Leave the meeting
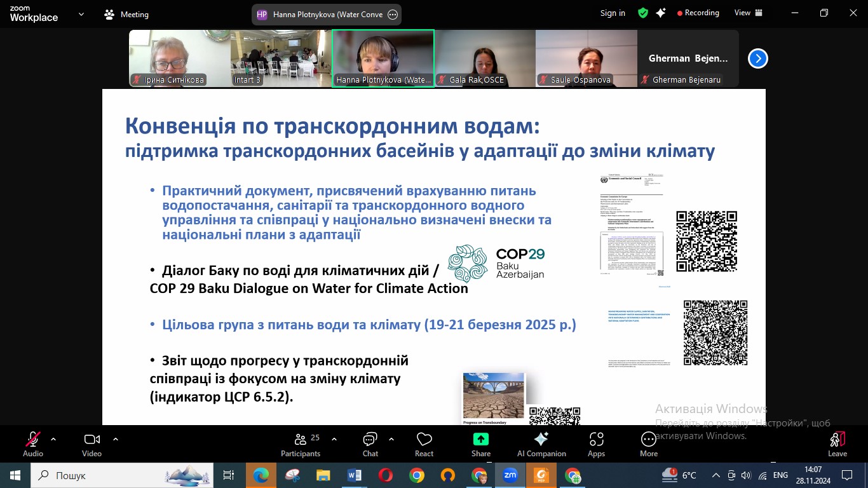868x488 pixels. (837, 444)
